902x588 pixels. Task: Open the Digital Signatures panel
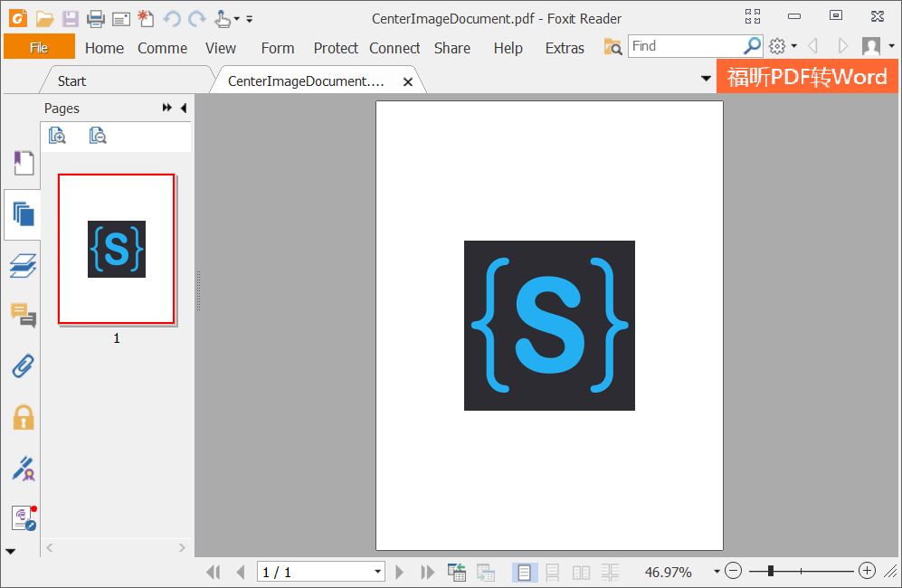[x=23, y=469]
